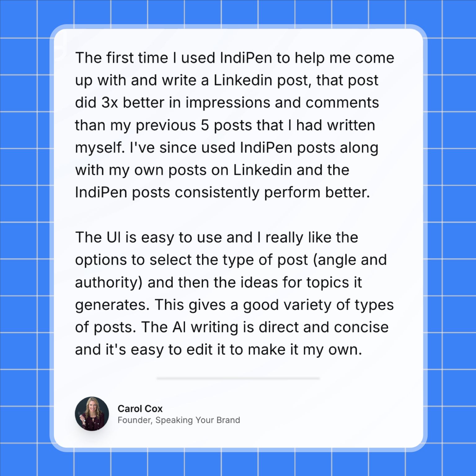This screenshot has width=476, height=476.
Task: Click the "3x" figure in the testimonial
Action: (110, 103)
